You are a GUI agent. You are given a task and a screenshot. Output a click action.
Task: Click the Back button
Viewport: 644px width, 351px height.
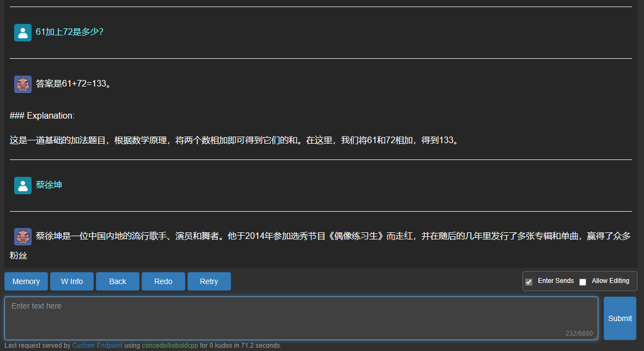tap(118, 281)
